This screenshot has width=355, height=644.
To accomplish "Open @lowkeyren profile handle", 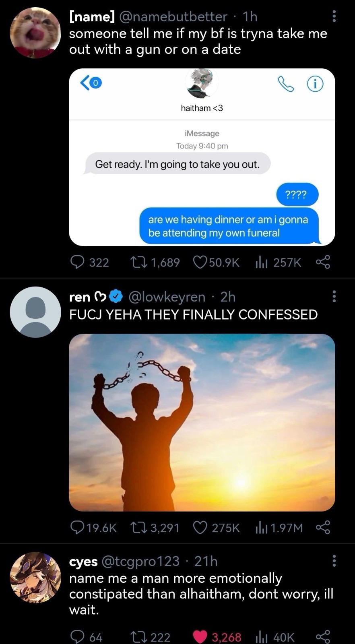I will point(167,297).
